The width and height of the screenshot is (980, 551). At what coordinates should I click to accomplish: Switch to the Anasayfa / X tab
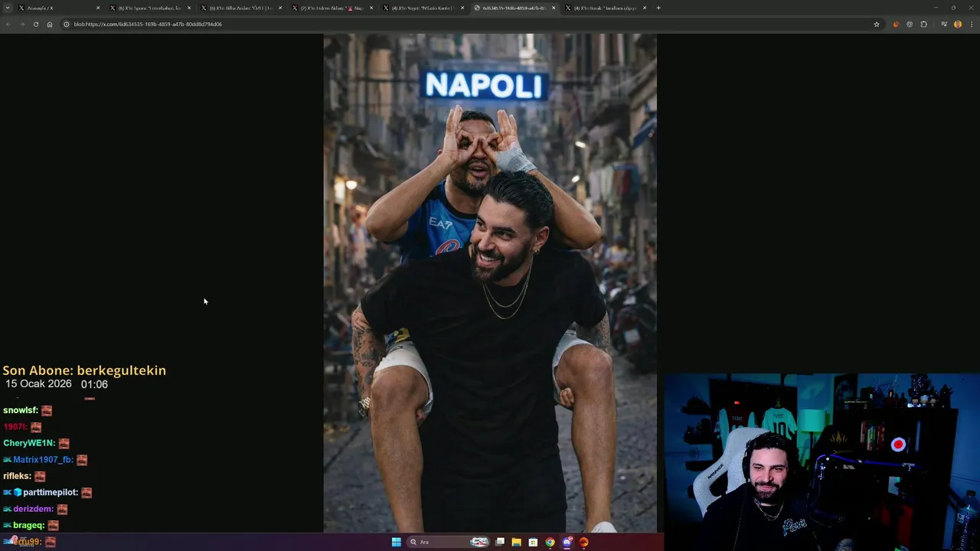pos(58,8)
